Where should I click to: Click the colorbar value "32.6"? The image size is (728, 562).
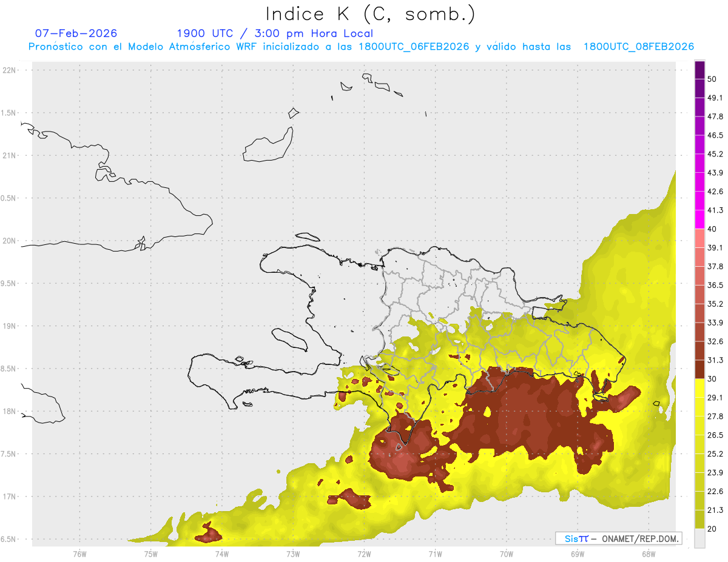click(715, 341)
